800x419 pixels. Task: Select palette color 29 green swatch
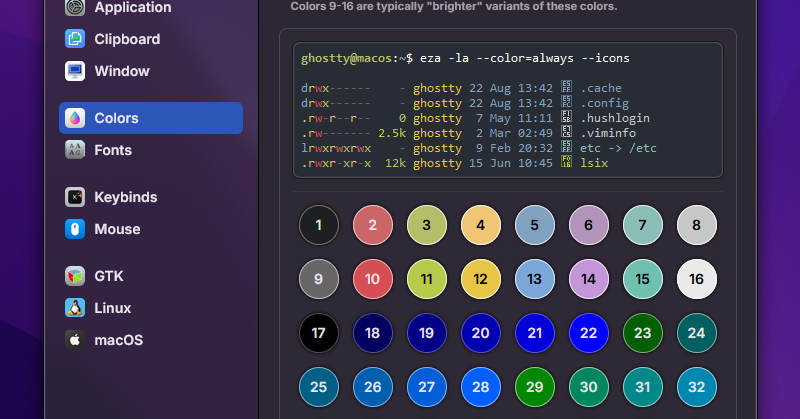tap(535, 387)
